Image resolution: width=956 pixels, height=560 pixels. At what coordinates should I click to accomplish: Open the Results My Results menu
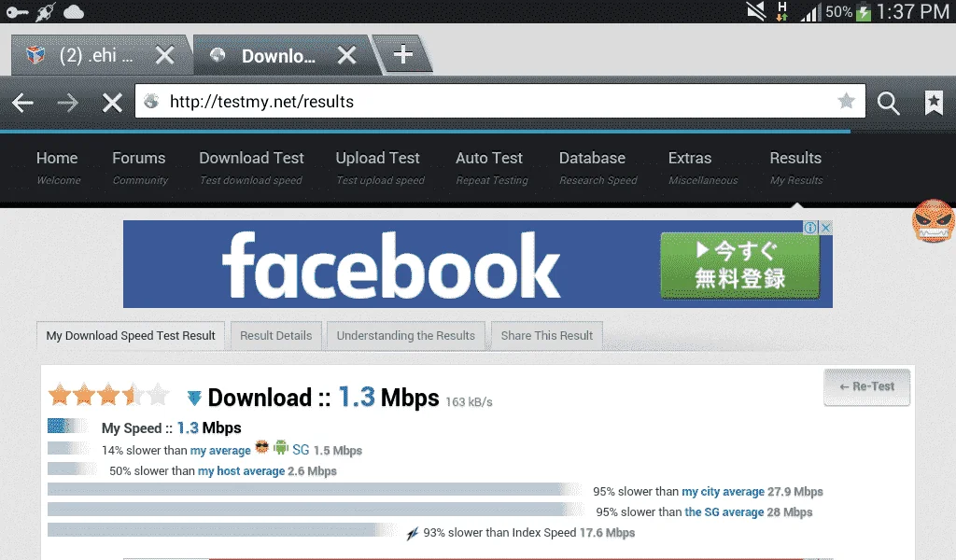point(795,168)
